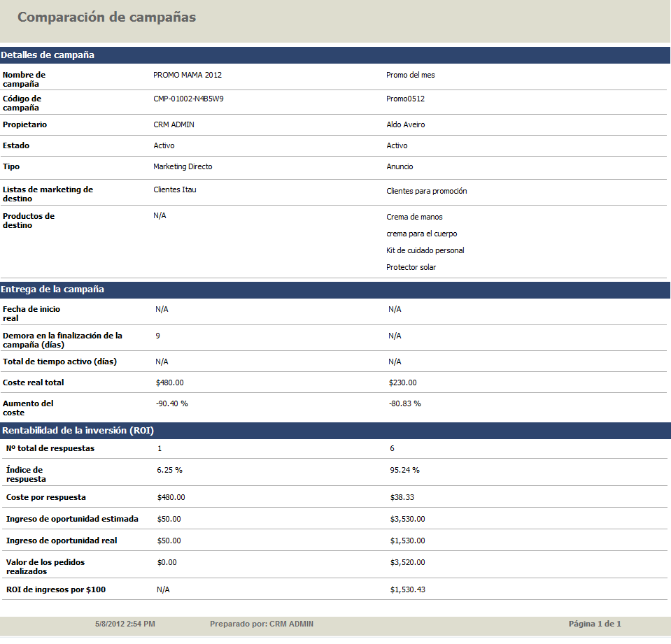Viewport: 671px width, 644px height.
Task: Select actual revenue '$1,530.00'
Action: click(407, 541)
